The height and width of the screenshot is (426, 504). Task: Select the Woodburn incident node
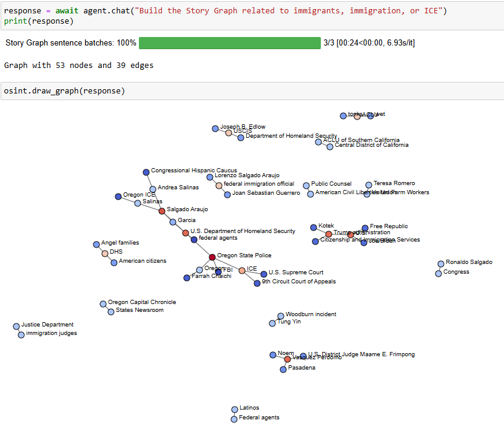[281, 316]
